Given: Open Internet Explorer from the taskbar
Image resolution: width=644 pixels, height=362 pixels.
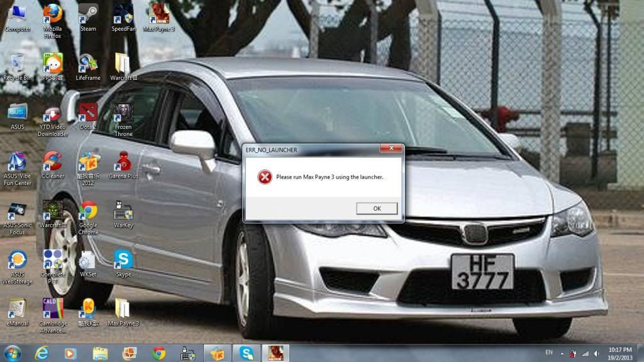Looking at the screenshot, I should click(x=41, y=353).
